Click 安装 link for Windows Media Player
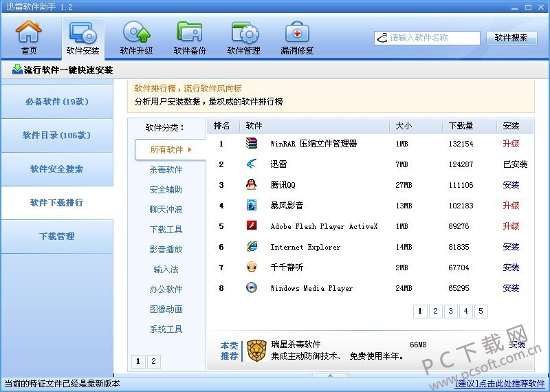Image resolution: width=550 pixels, height=392 pixels. coord(511,288)
